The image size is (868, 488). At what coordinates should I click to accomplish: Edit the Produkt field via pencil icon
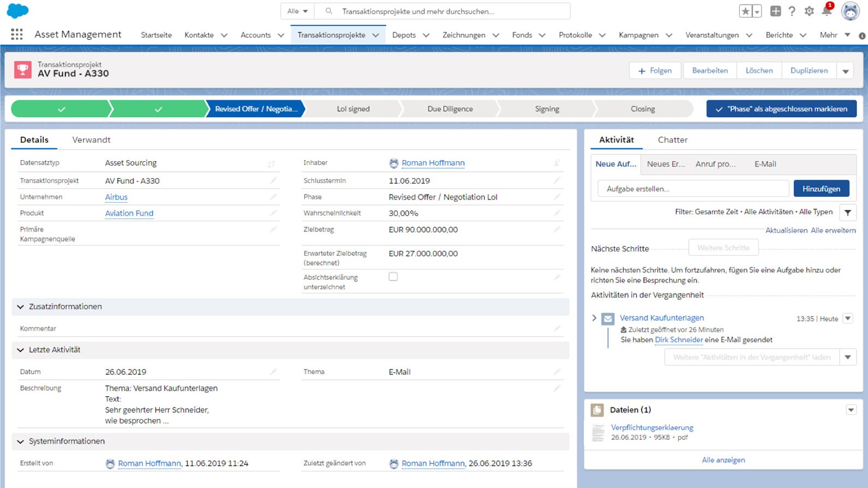[x=273, y=213]
